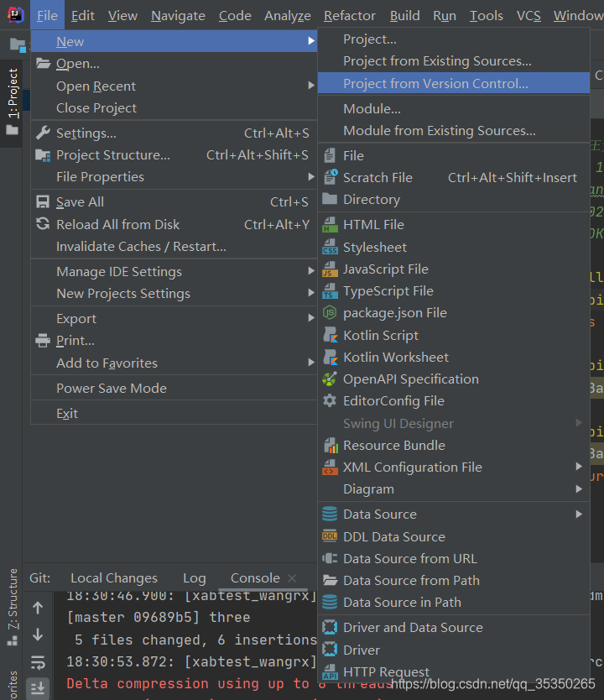604x700 pixels.
Task: Expand the Manage IDE Settings submenu arrow
Action: (311, 271)
